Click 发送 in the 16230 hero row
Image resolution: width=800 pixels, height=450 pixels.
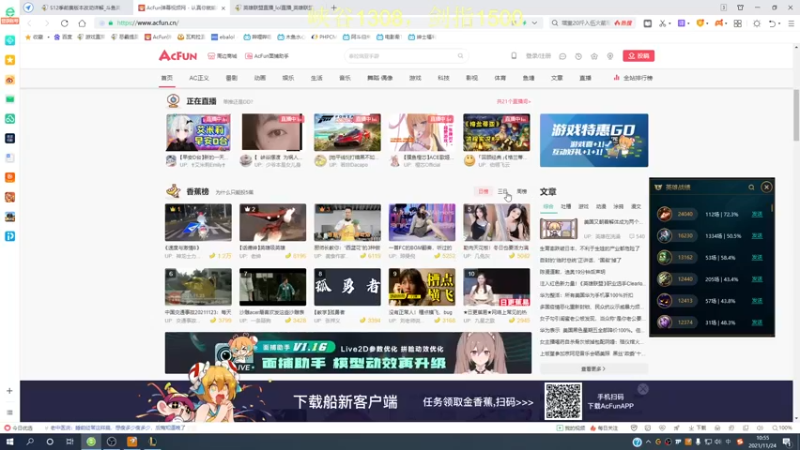(757, 236)
